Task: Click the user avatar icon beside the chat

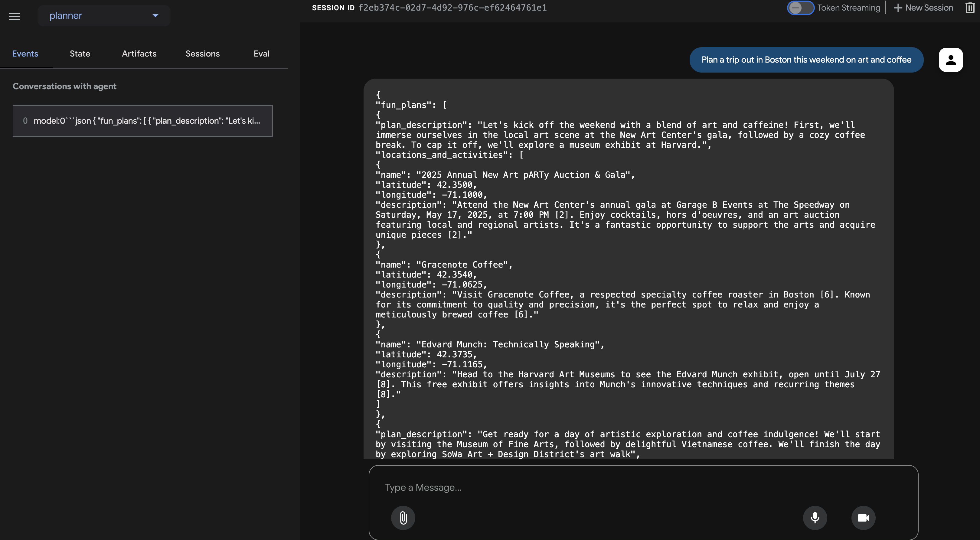Action: tap(950, 60)
